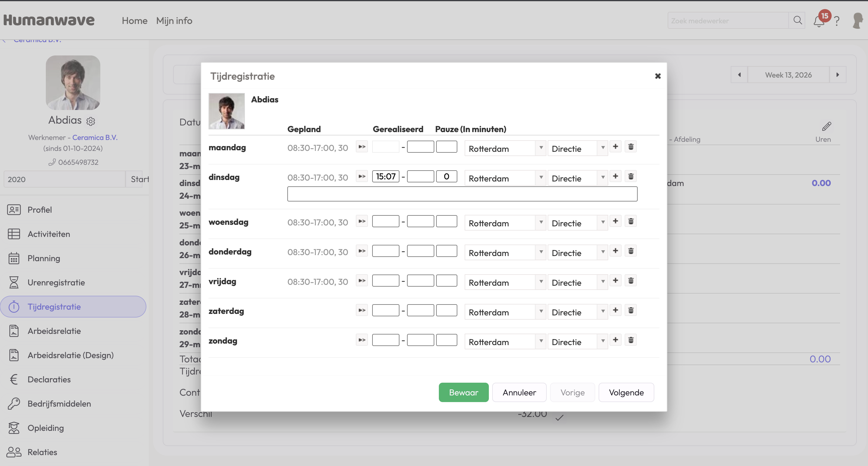Click copy-planned arrow icon for vrijdag
This screenshot has width=868, height=466.
(x=362, y=281)
